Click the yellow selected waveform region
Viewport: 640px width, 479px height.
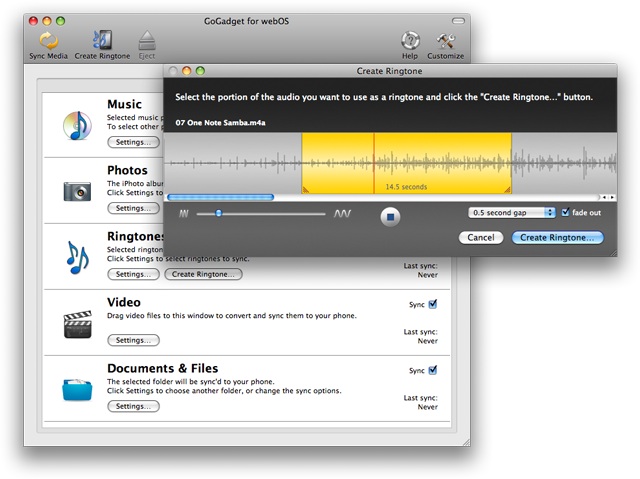[x=407, y=163]
